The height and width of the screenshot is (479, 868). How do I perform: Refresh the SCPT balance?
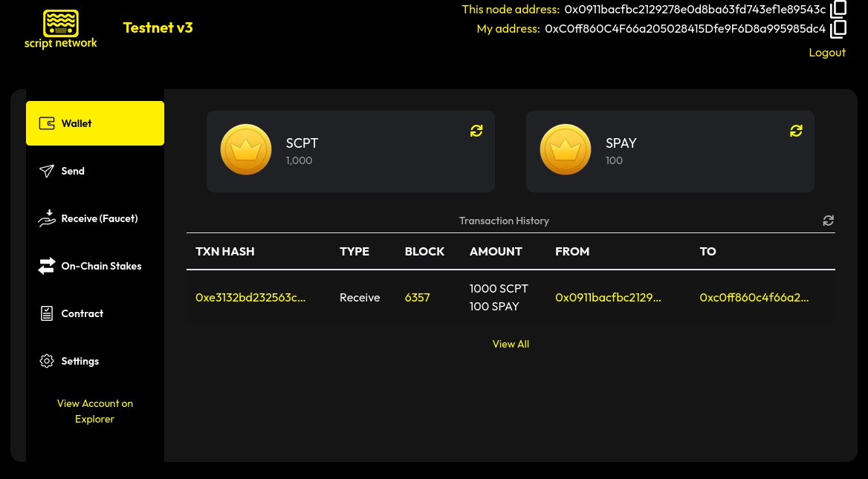point(476,131)
